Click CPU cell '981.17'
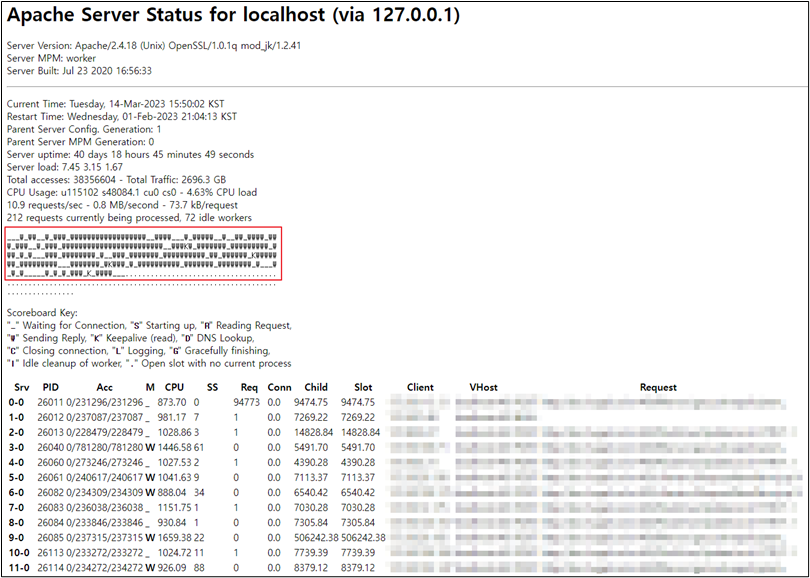Viewport: 810px width, 578px height. (x=172, y=417)
